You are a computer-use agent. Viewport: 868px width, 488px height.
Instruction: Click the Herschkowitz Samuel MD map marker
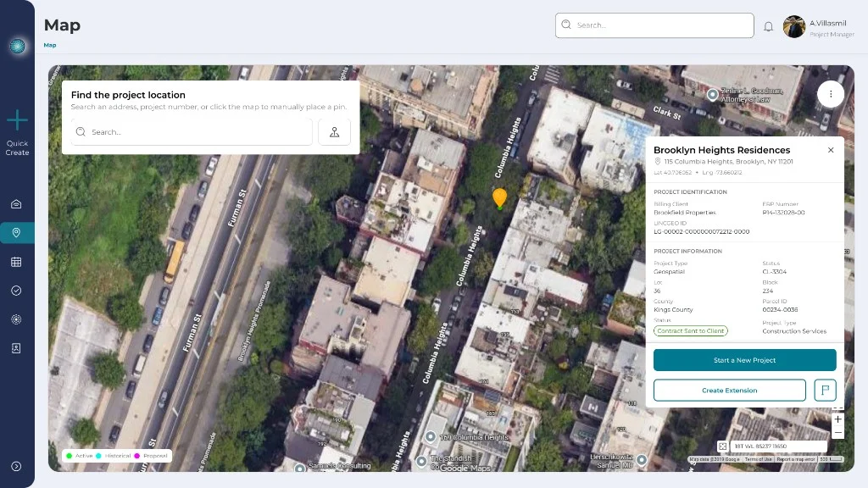click(642, 460)
